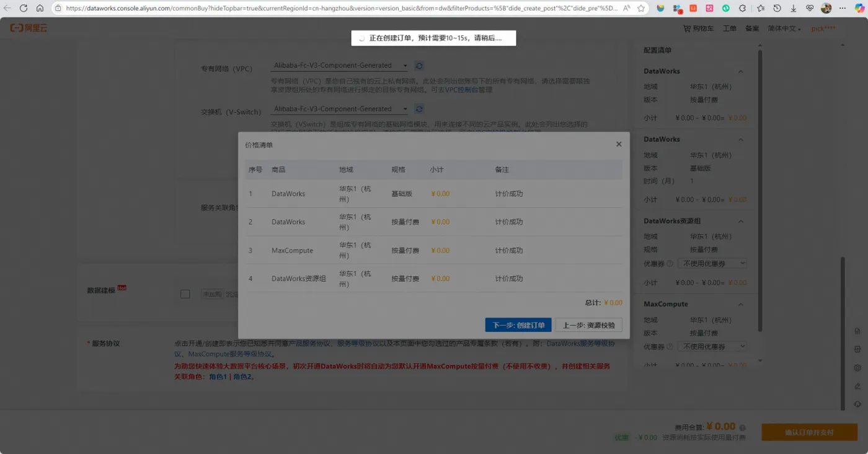This screenshot has width=868, height=454.
Task: Open the 购物车 shopping cart menu
Action: 698,28
